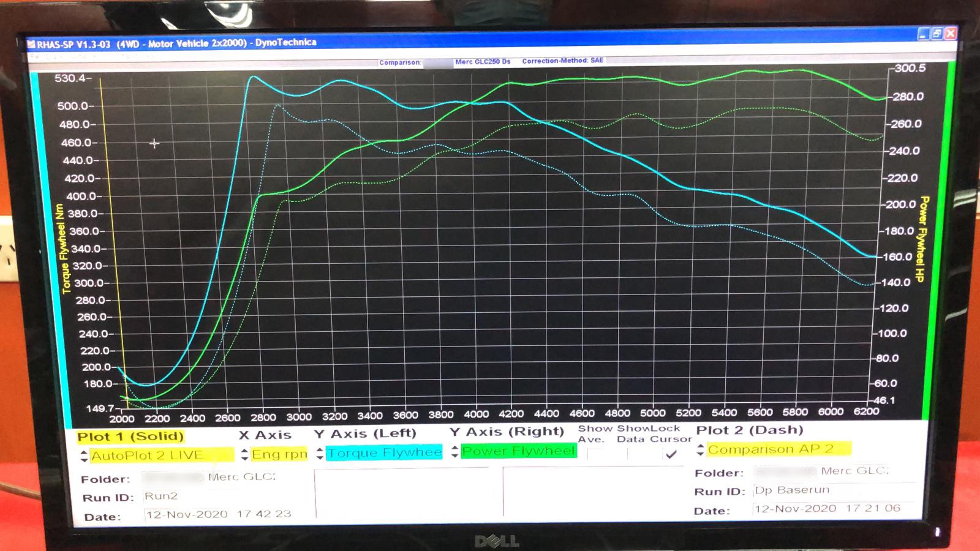Screen dimensions: 980x551
Task: Close the RHAS-SP DynoTechnica window
Action: tap(950, 34)
